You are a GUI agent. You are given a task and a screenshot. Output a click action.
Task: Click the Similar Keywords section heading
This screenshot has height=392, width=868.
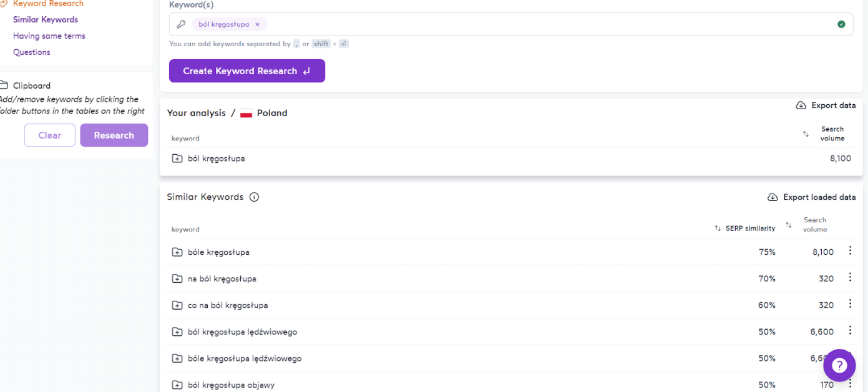point(205,197)
